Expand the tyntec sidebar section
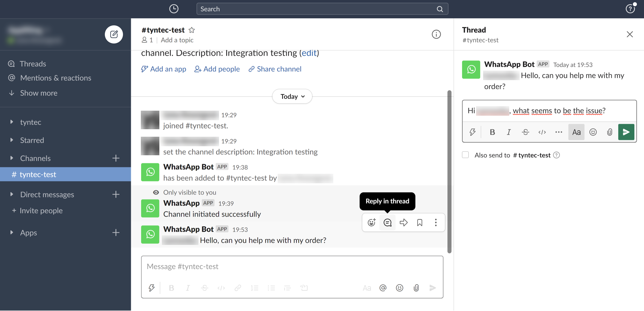 point(12,122)
